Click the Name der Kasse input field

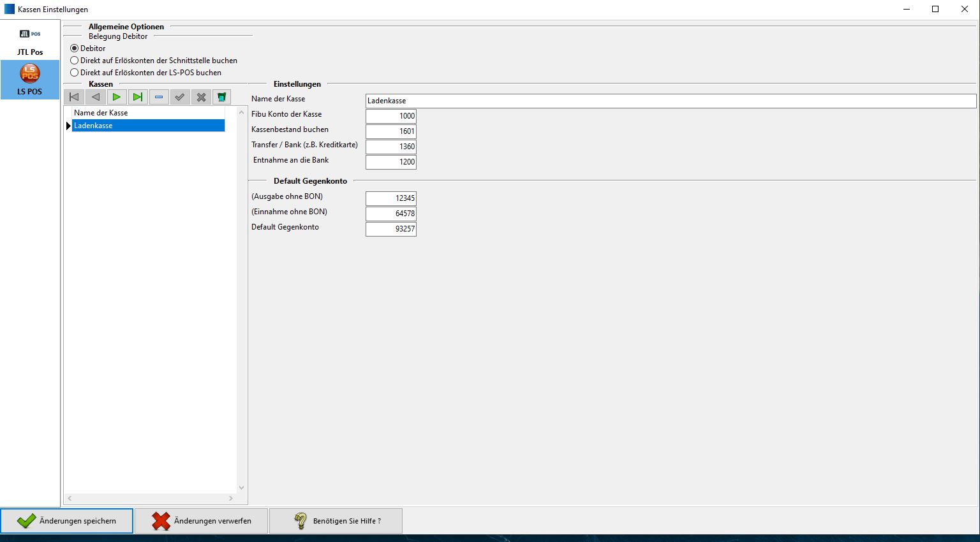670,101
